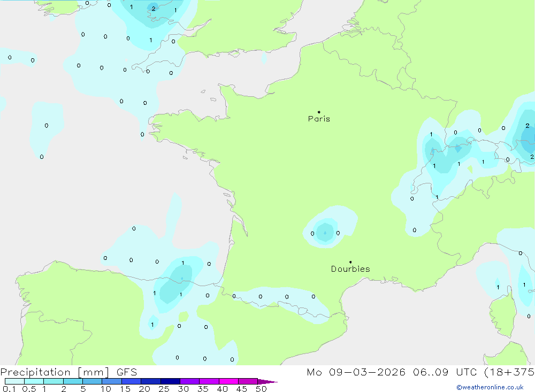Click the black dot marking Paris
This screenshot has height=392, width=535.
click(x=319, y=112)
